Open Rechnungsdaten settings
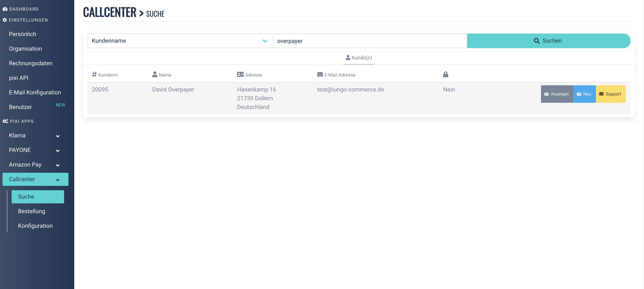 [31, 63]
